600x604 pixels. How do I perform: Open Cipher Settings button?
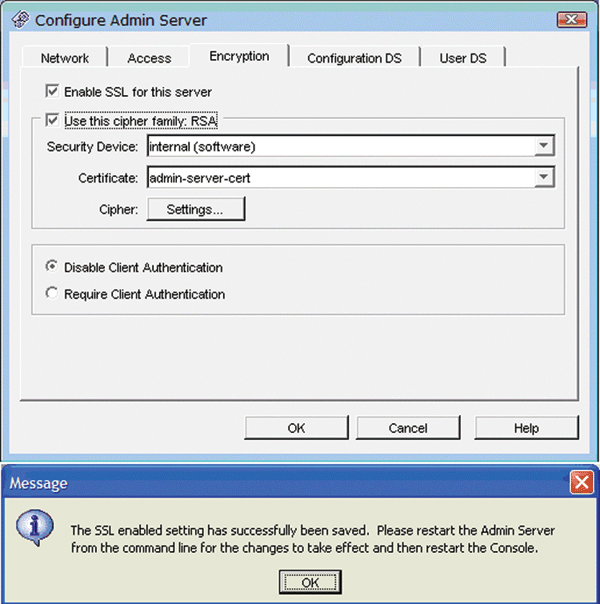pos(196,209)
